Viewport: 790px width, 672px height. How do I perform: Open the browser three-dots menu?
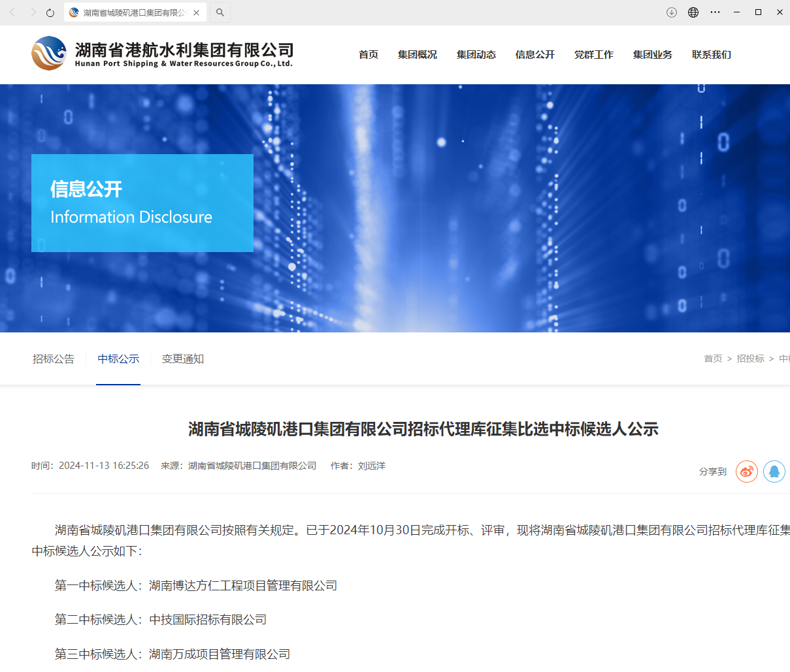click(715, 12)
